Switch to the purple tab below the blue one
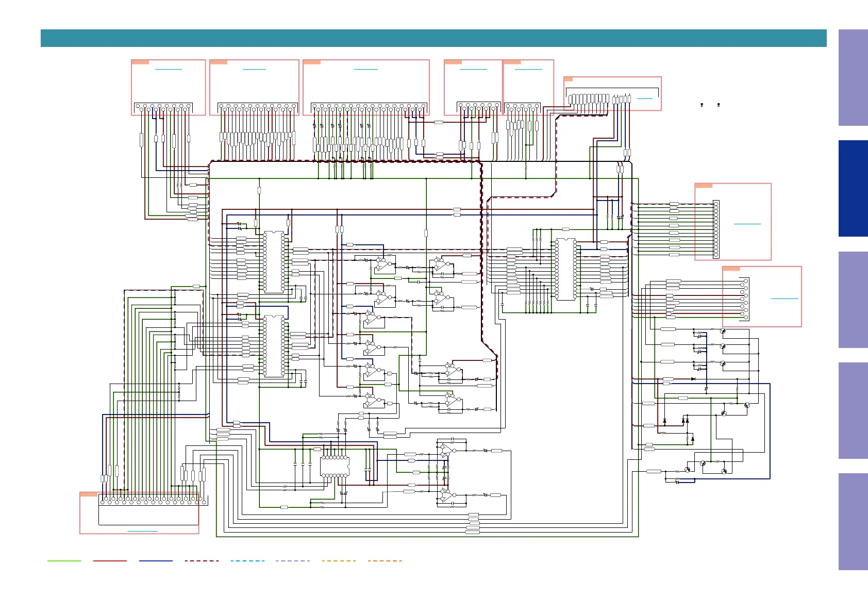This screenshot has width=868, height=614. pos(853,300)
